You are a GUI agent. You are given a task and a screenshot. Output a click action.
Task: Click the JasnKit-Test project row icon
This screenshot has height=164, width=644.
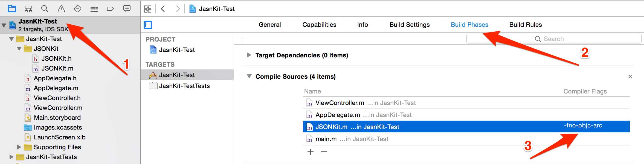(x=13, y=25)
